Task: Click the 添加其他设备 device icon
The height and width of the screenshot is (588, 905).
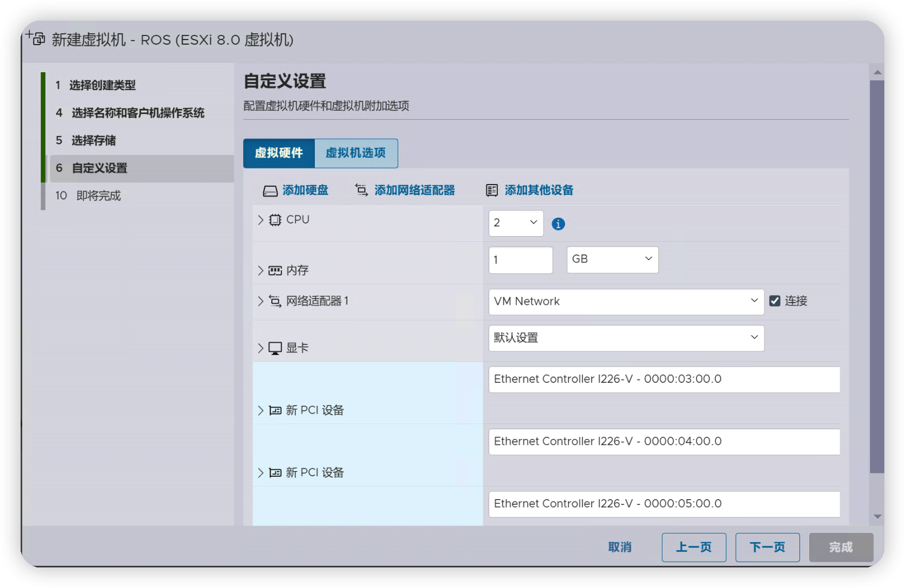Action: tap(491, 190)
